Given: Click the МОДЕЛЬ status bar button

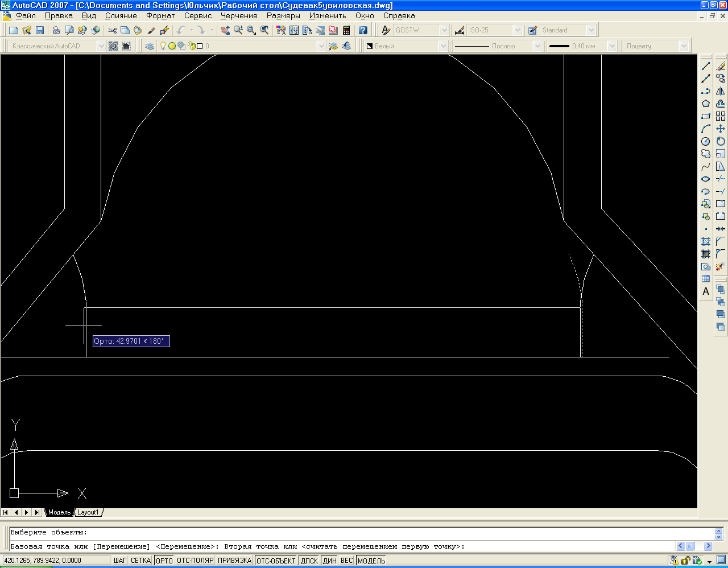Looking at the screenshot, I should [371, 561].
